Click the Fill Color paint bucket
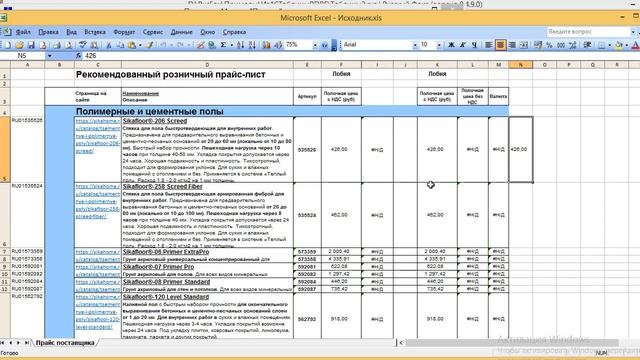Image resolution: width=640 pixels, height=360 pixels. pos(619,45)
